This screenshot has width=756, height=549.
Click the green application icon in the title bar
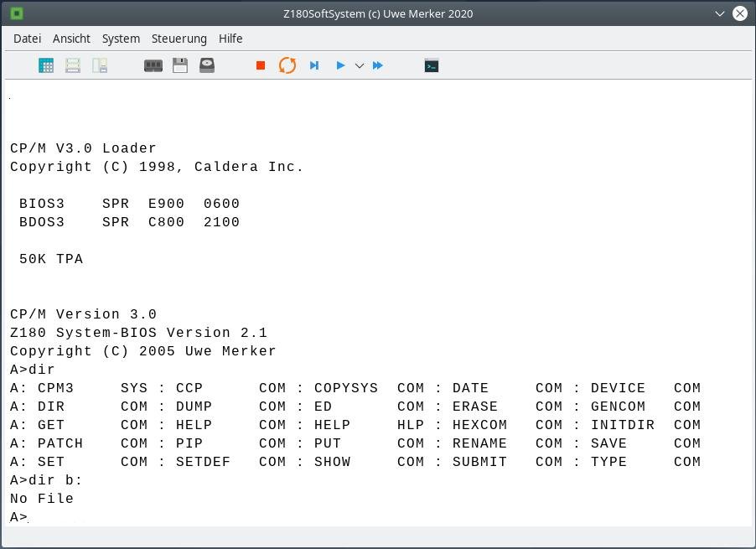(17, 13)
